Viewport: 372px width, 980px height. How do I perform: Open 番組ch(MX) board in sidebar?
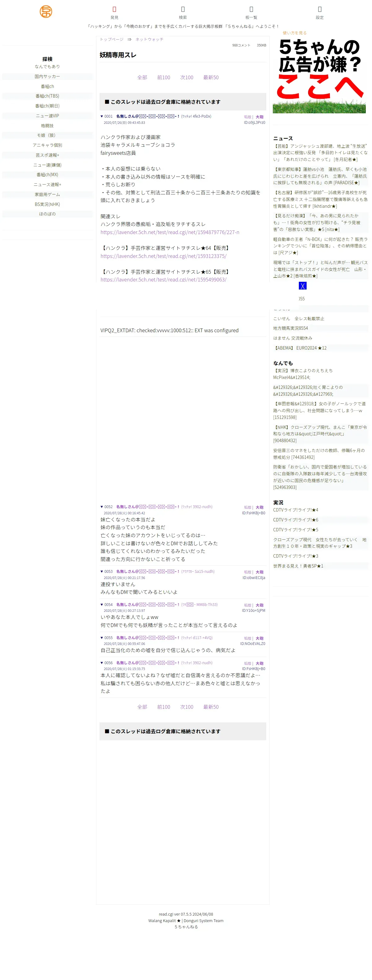47,175
